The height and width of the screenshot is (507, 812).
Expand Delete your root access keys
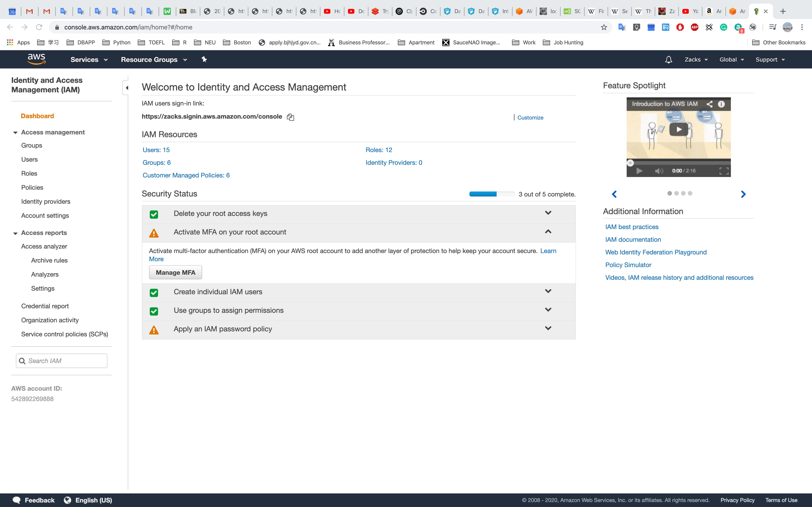pyautogui.click(x=548, y=213)
